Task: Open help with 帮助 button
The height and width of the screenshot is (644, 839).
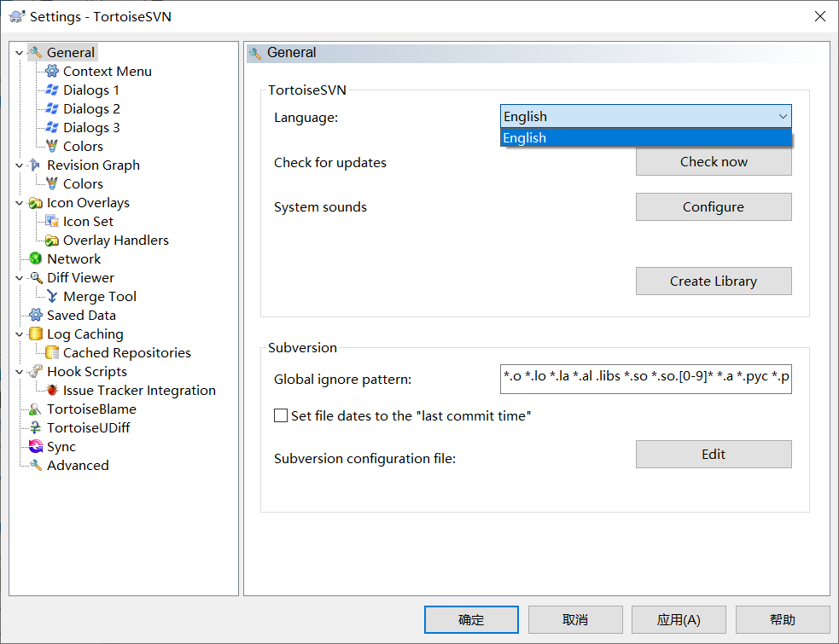Action: click(x=783, y=619)
